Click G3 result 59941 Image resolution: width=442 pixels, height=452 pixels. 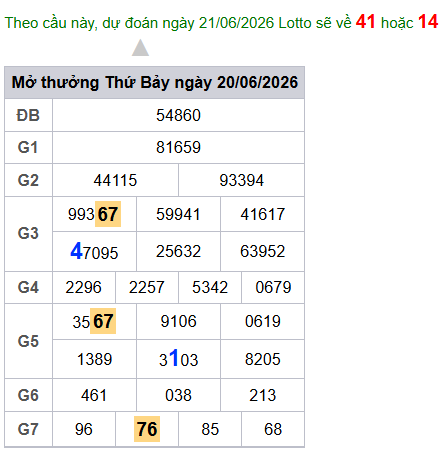click(x=178, y=214)
